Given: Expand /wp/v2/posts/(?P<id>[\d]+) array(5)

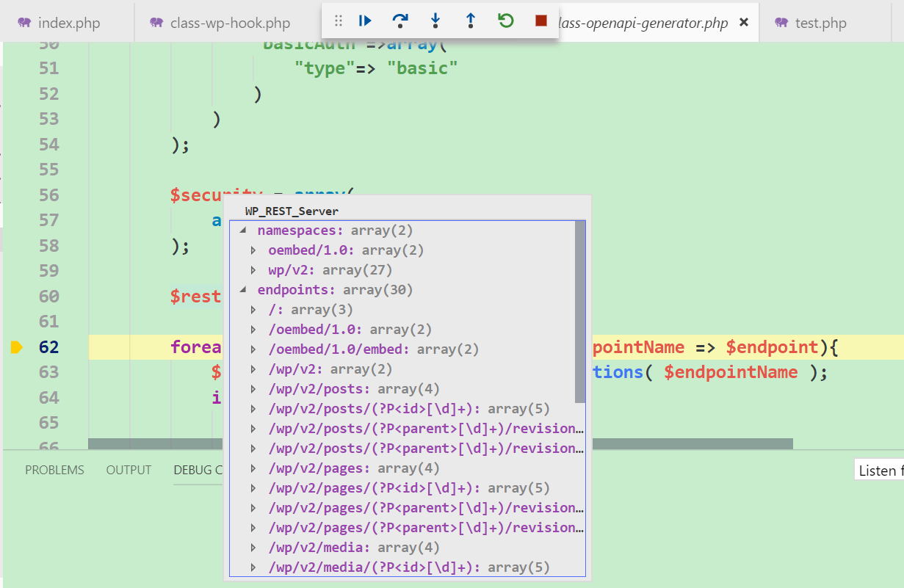Looking at the screenshot, I should (254, 409).
